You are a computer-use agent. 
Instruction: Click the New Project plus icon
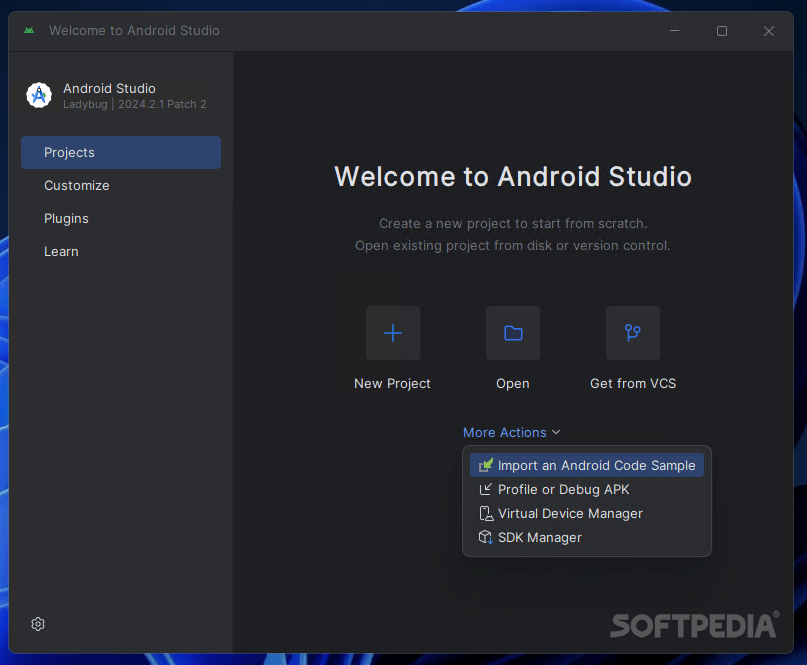click(x=392, y=332)
